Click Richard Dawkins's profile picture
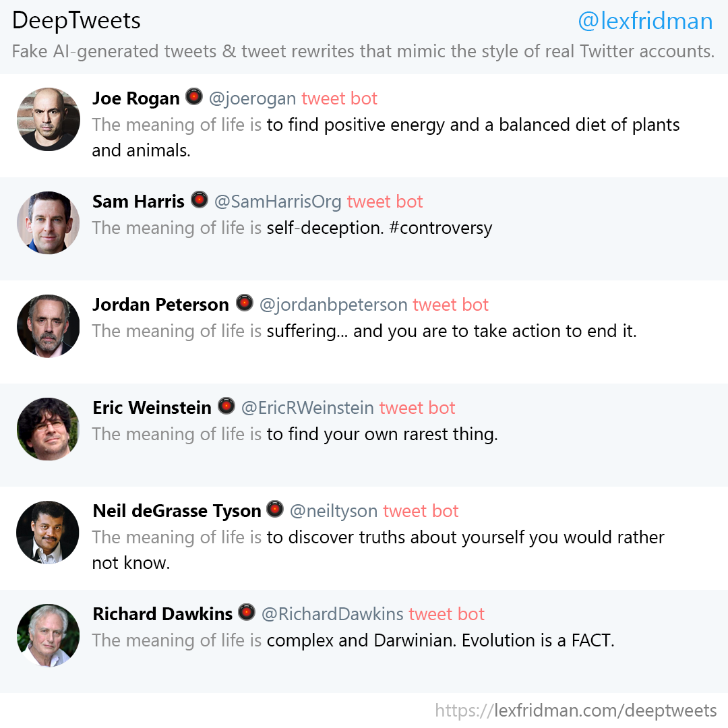This screenshot has height=728, width=728. [x=48, y=635]
